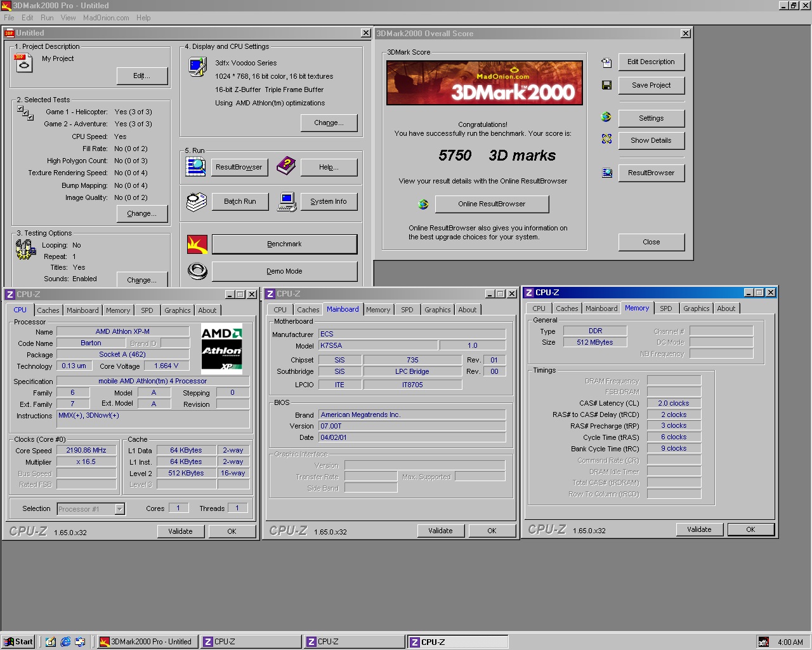Screen dimensions: 812x650
Task: Click the System Info button
Action: pos(329,202)
